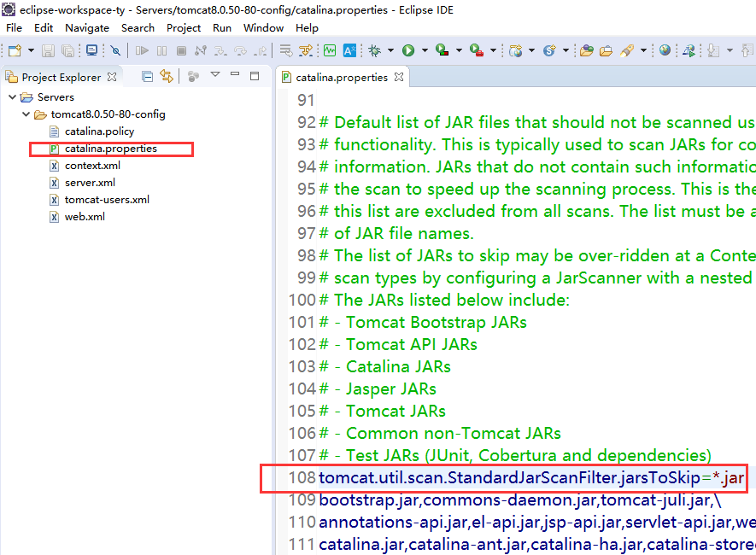Select the catalina.properties editor tab

342,77
